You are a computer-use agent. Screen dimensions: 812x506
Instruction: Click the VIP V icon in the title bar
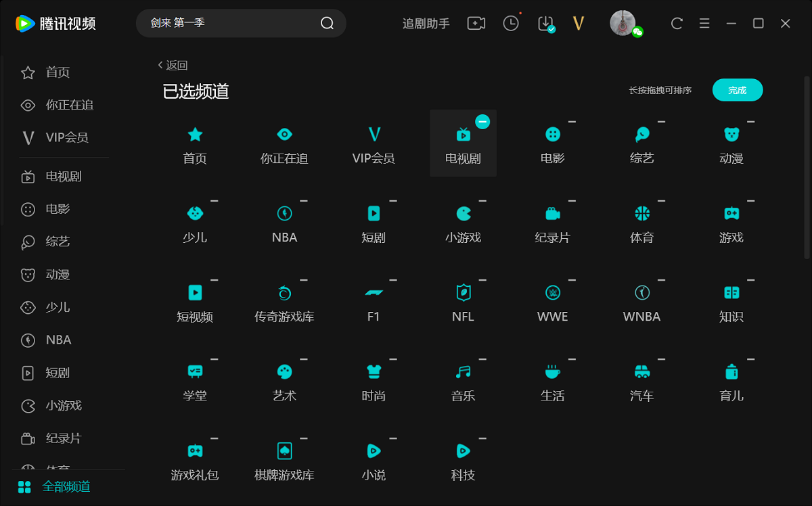pyautogui.click(x=579, y=22)
